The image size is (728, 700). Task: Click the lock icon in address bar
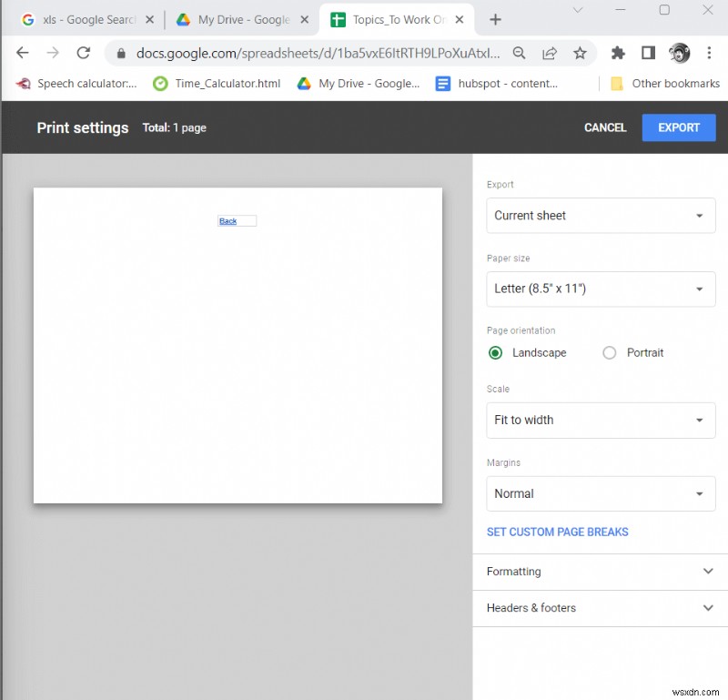click(x=121, y=54)
